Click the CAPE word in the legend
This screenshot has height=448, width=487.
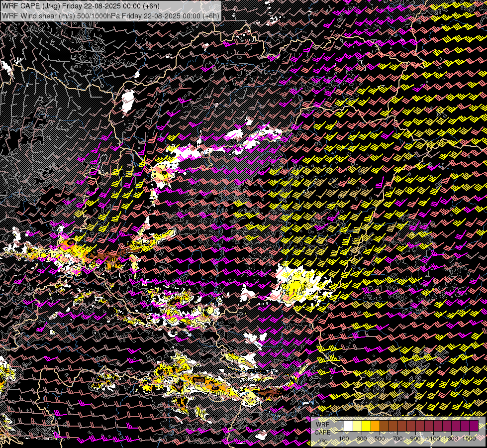pyautogui.click(x=323, y=433)
